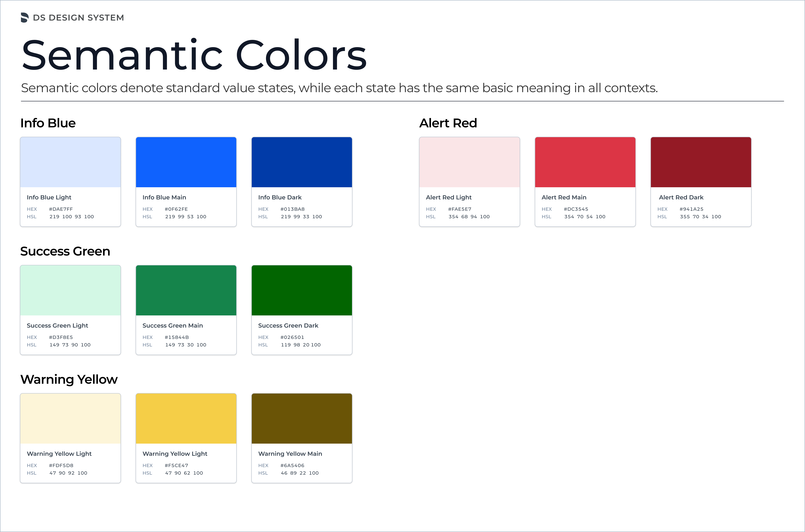Select the Info Blue Dark color swatch

point(302,162)
